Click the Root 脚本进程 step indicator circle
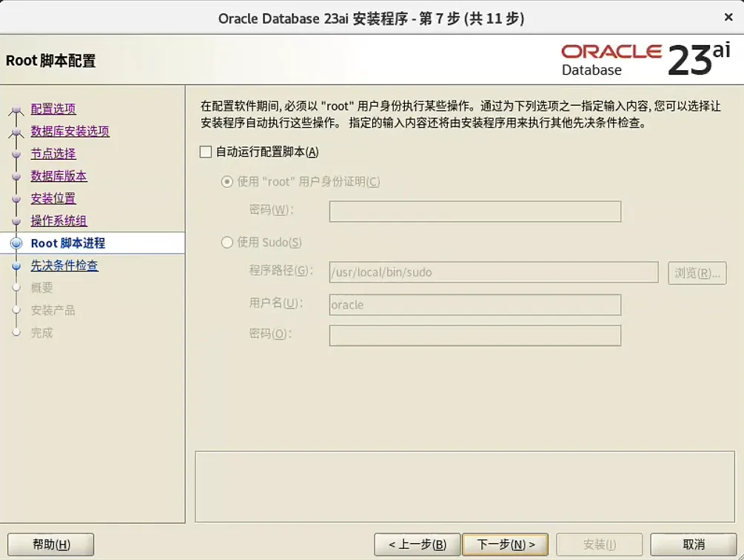The height and width of the screenshot is (560, 744). click(x=16, y=243)
